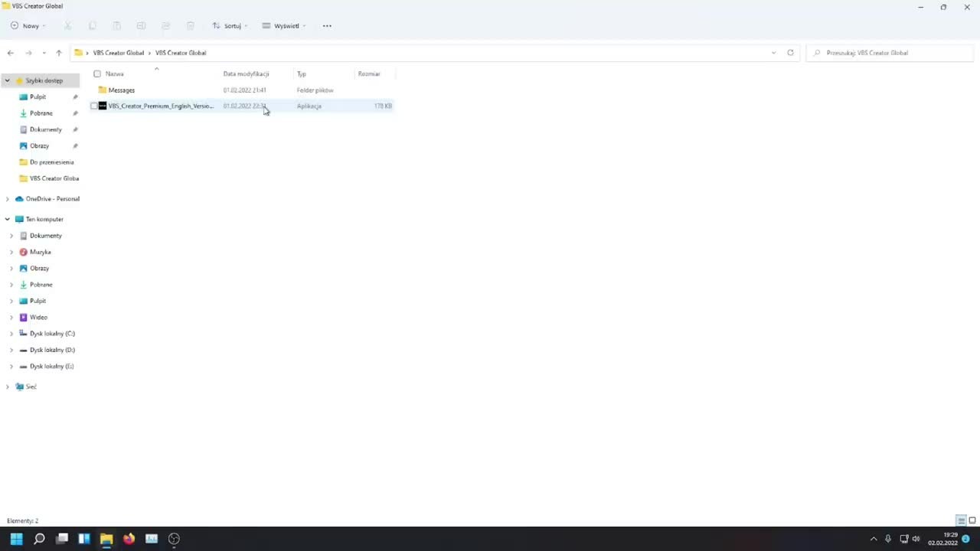
Task: Tick the select-all checkbox in Nazwa header
Action: [97, 74]
